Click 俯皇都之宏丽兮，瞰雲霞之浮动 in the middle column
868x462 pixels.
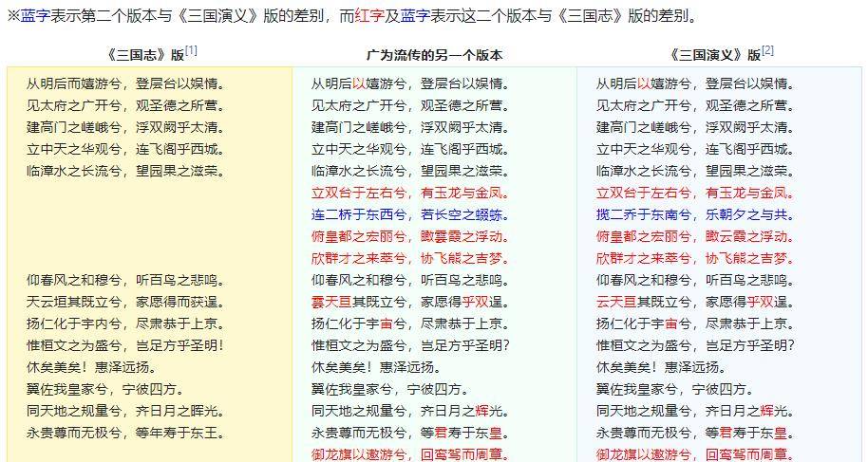click(410, 237)
